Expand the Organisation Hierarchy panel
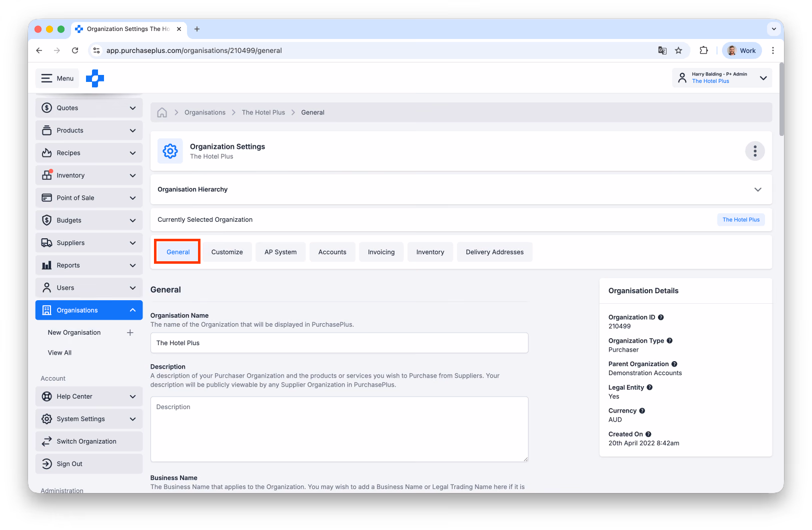The image size is (812, 530). point(758,189)
